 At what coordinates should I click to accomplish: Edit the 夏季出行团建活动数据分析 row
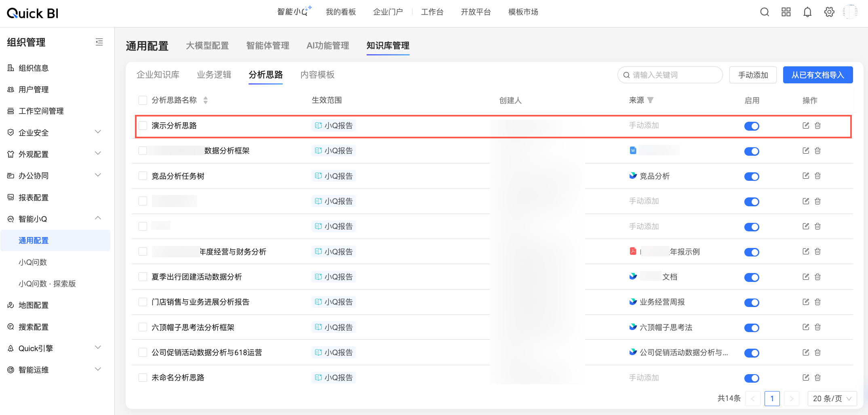point(806,277)
